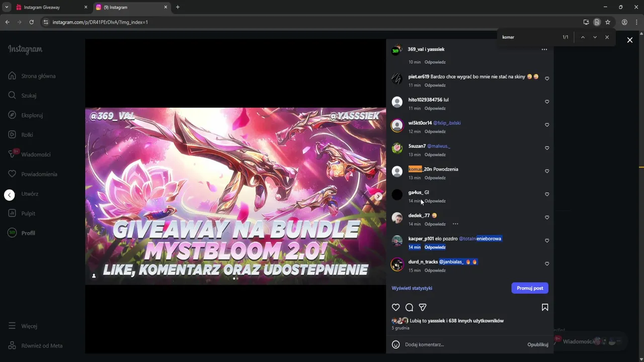
Task: Reply to ga4us_'s comment via Odpowiedz
Action: tap(435, 201)
